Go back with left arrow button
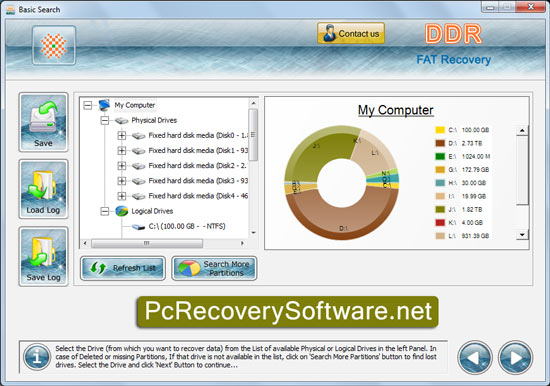The image size is (550, 386). [475, 358]
